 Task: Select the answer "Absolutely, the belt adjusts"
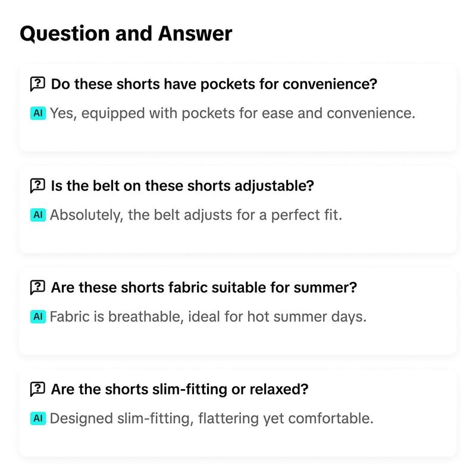point(196,215)
